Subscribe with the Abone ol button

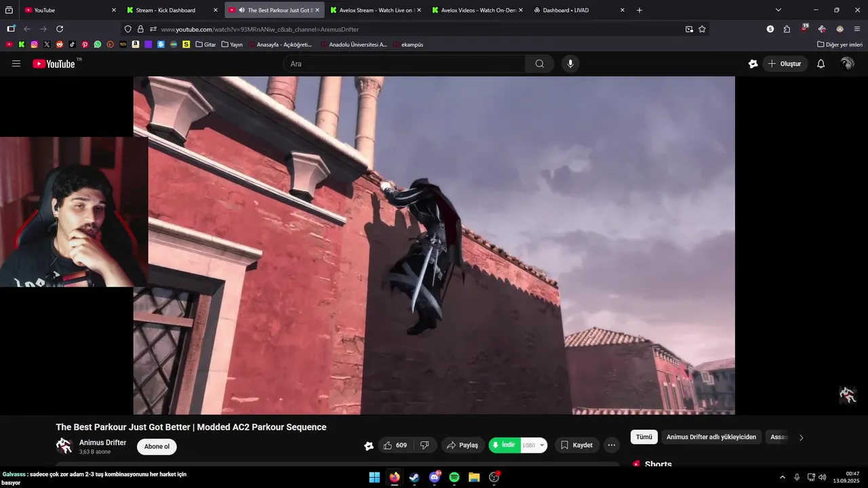tap(157, 447)
